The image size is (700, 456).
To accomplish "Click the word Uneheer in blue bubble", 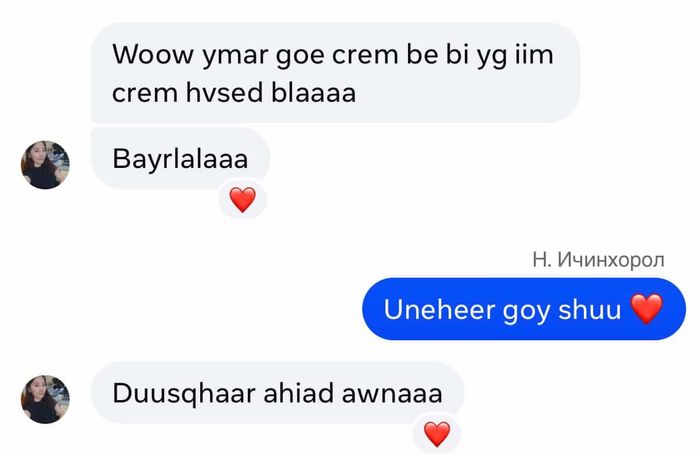I will (x=439, y=309).
